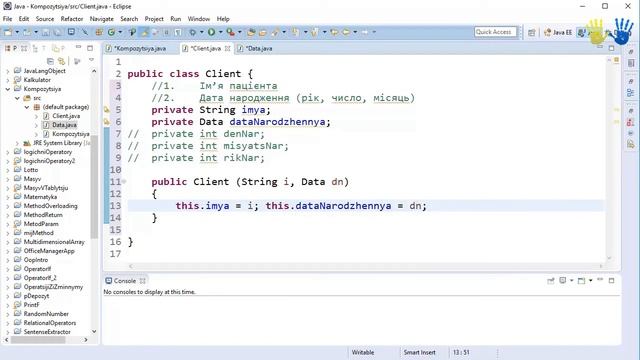Open the New Java Class dropdown arrow
This screenshot has height=360, width=640.
coord(120,32)
